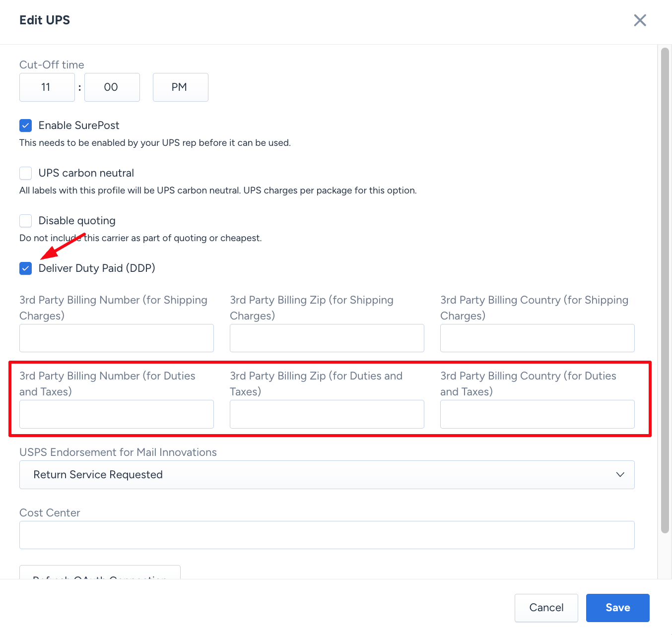The width and height of the screenshot is (672, 635).
Task: Focus 3rd Party Billing Number for Duties field
Action: (117, 414)
